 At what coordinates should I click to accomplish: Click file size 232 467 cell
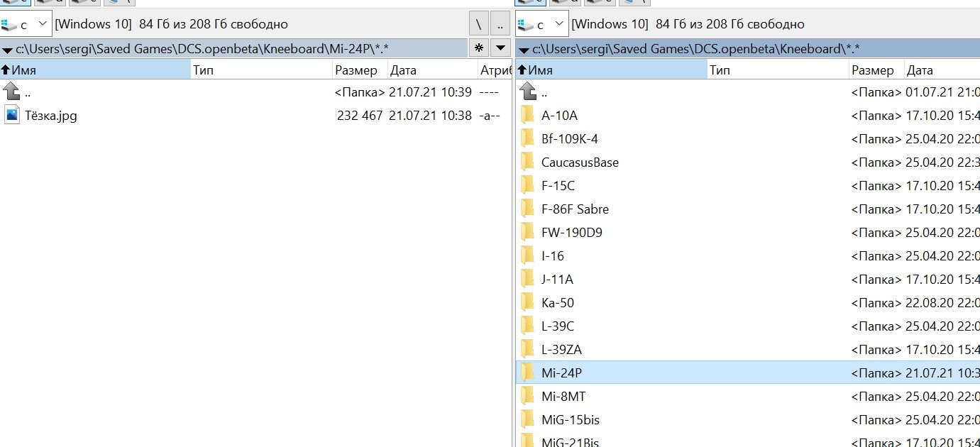tap(360, 115)
